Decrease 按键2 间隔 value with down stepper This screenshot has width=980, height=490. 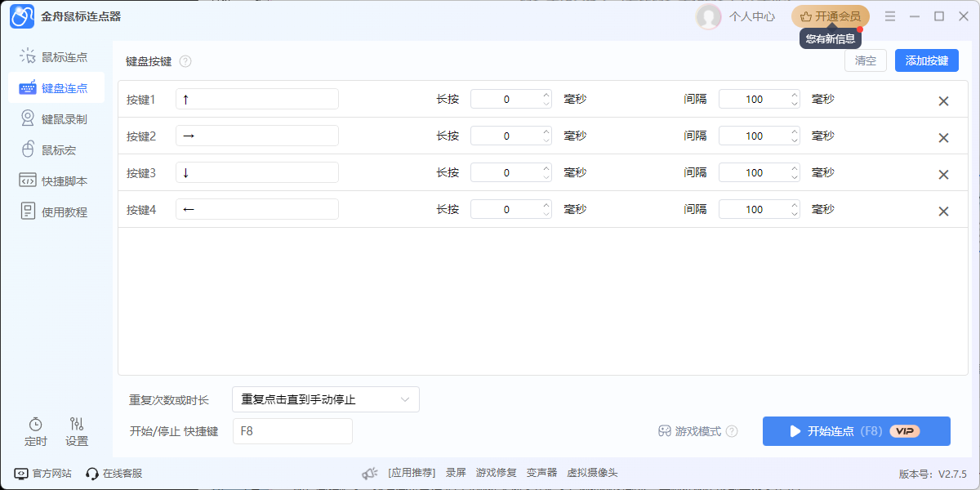pyautogui.click(x=793, y=140)
